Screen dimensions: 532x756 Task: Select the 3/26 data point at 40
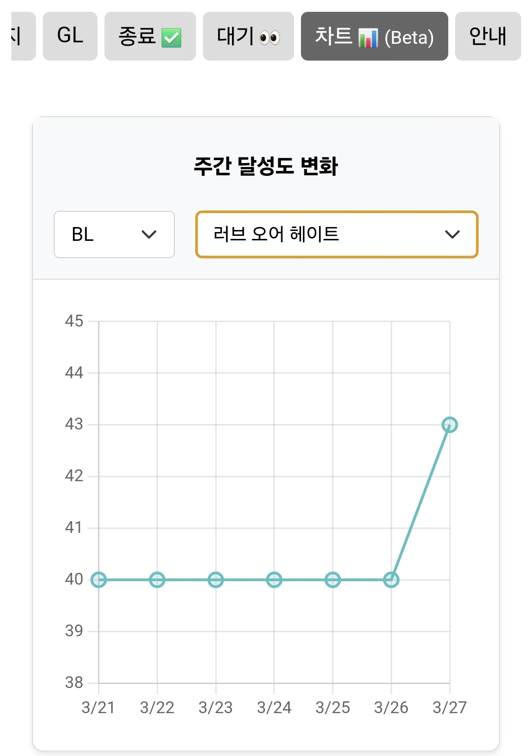tap(391, 580)
